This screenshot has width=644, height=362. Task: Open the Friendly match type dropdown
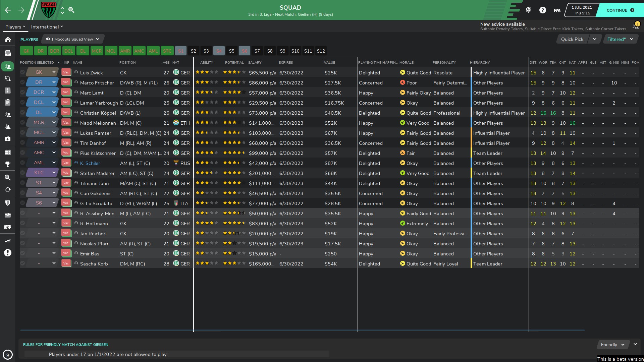click(x=612, y=345)
